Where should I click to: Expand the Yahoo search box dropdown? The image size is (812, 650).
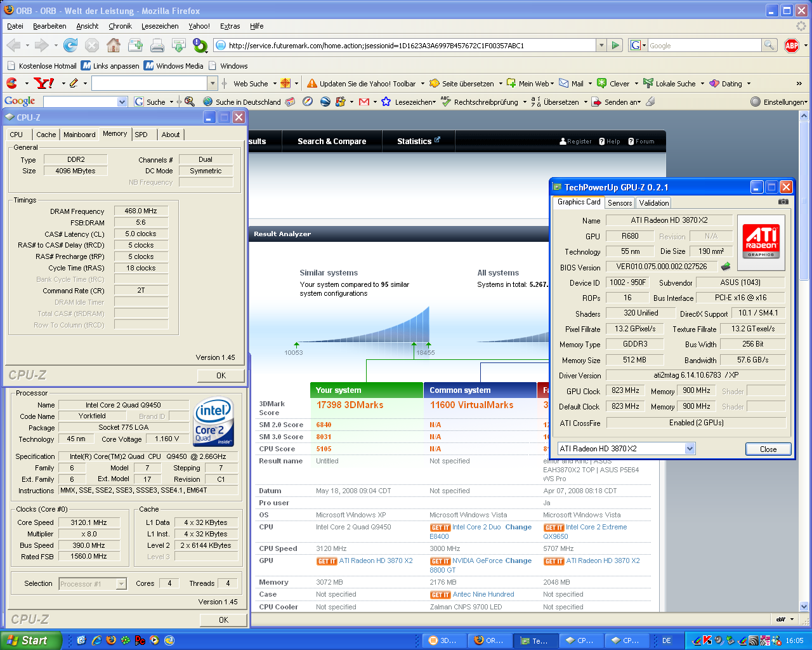coord(213,83)
